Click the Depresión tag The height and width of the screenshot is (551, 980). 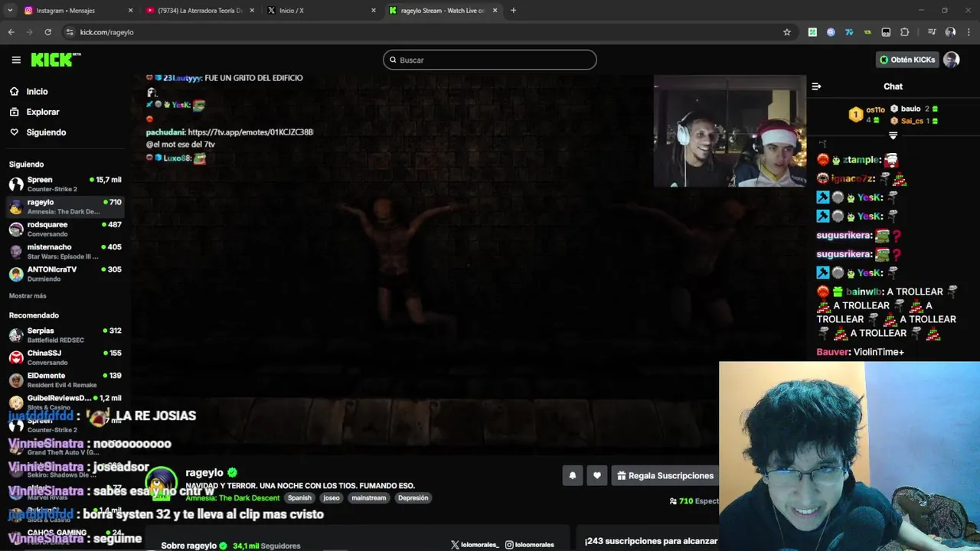click(413, 497)
